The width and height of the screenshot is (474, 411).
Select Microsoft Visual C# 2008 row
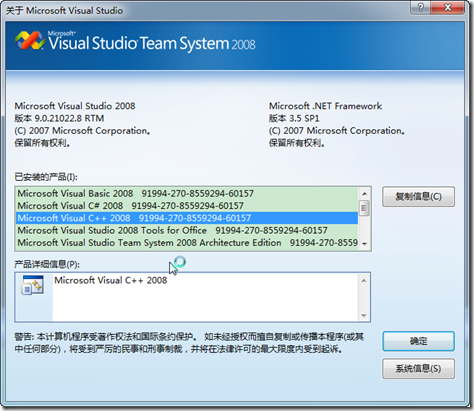pos(187,206)
